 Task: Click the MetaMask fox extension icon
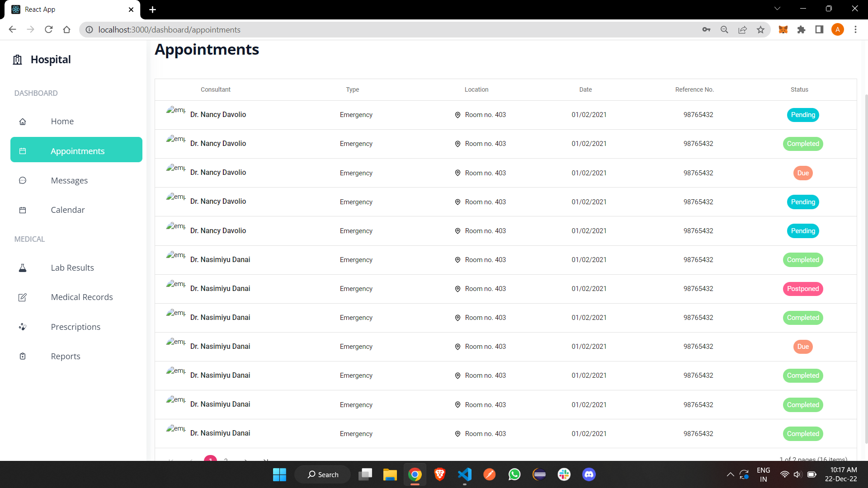tap(783, 29)
